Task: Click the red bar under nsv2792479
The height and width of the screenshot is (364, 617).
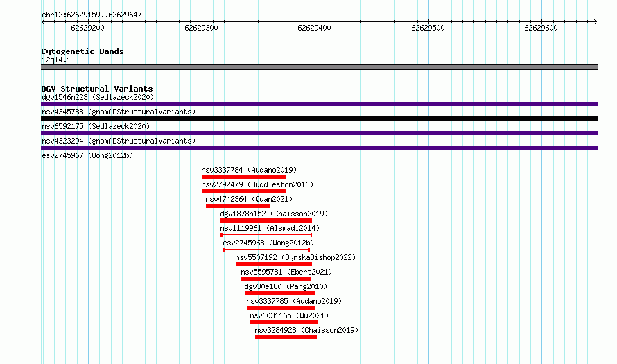Action: coord(244,191)
